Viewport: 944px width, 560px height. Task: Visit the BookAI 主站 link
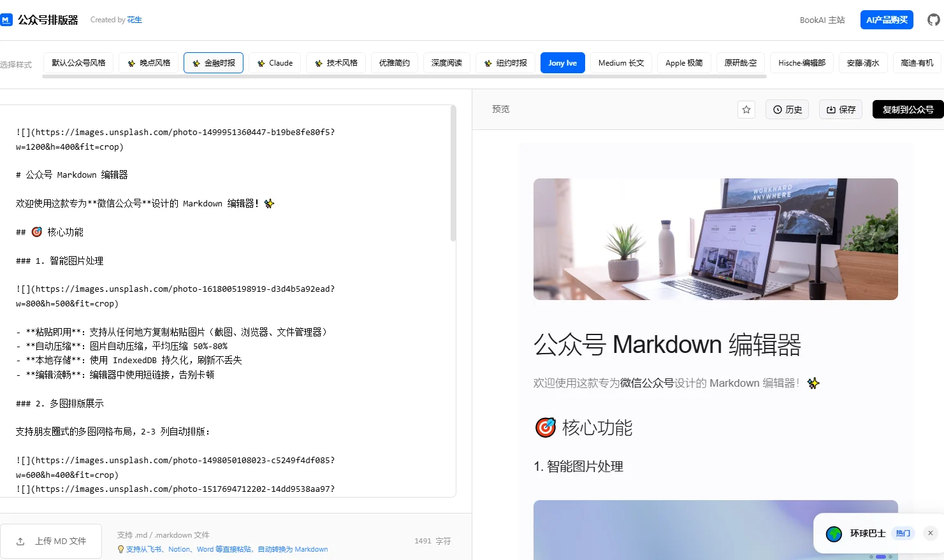pos(822,20)
